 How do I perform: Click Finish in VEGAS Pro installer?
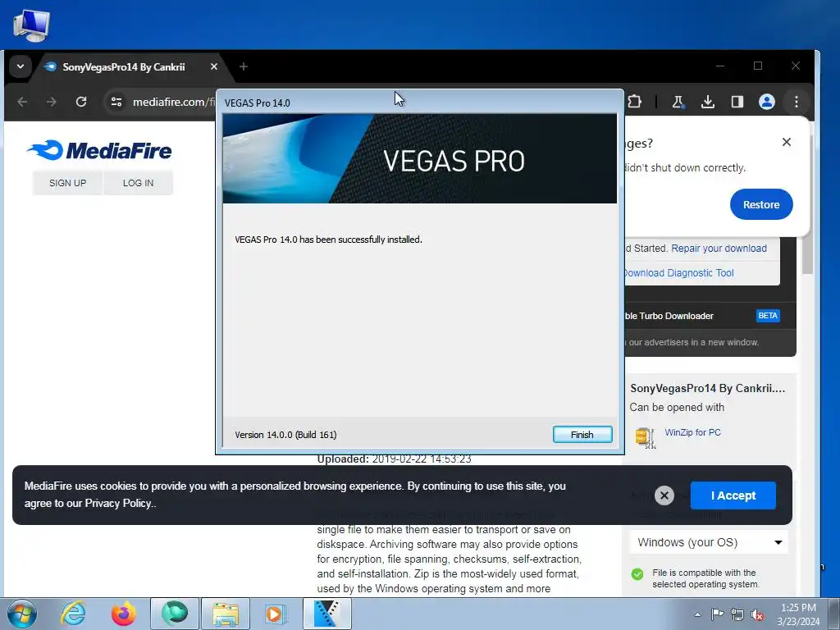point(582,435)
